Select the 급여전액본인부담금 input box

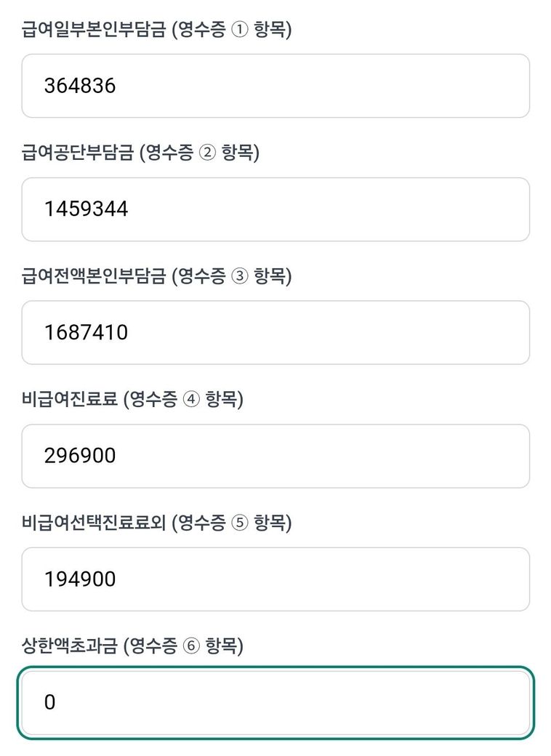[275, 332]
